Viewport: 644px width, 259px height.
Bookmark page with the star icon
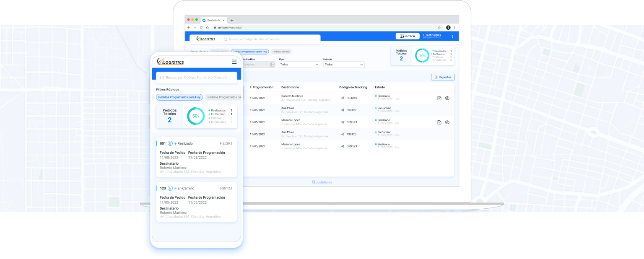[439, 28]
